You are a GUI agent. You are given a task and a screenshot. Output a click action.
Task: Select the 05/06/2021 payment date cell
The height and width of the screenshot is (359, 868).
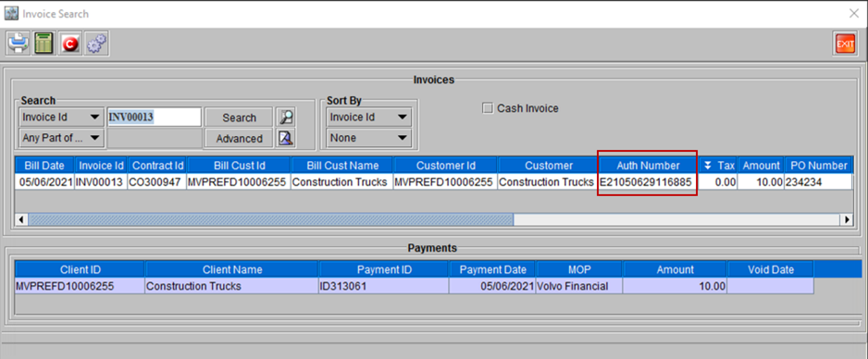(492, 286)
